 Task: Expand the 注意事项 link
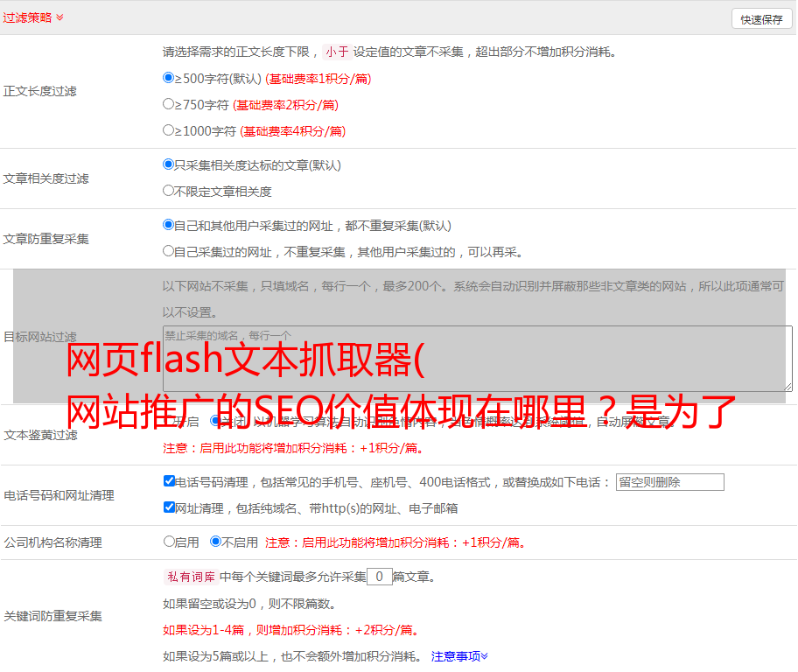coord(459,656)
